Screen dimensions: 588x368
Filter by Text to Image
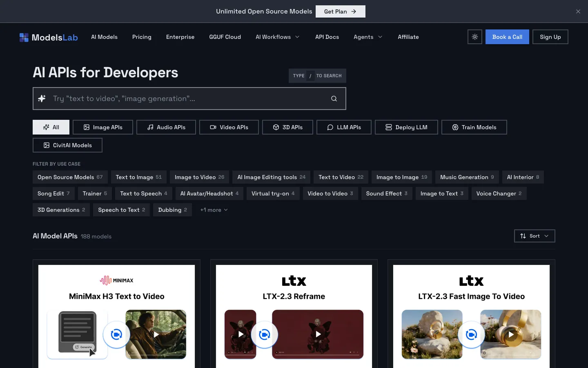coord(139,177)
